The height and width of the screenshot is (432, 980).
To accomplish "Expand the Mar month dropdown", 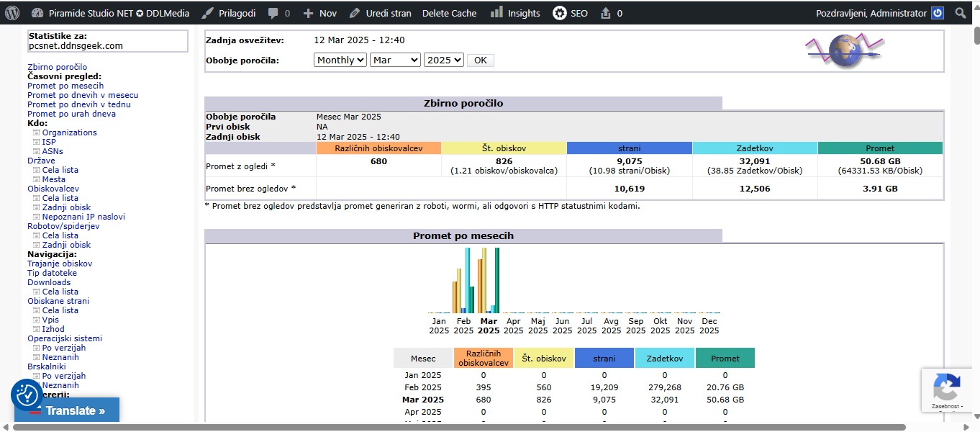I will 394,60.
